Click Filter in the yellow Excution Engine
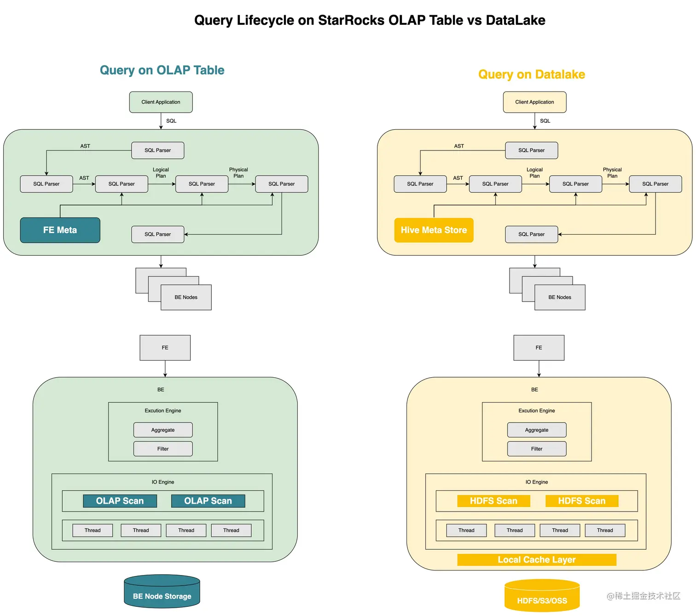Screen dimensions: 696x616 [537, 449]
